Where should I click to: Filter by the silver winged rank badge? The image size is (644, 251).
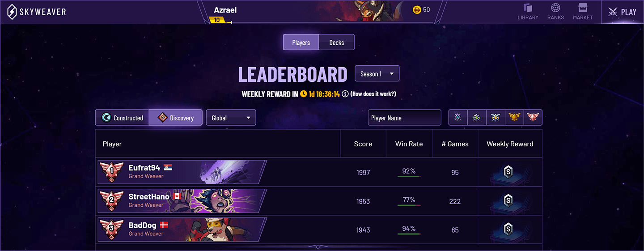click(x=496, y=118)
